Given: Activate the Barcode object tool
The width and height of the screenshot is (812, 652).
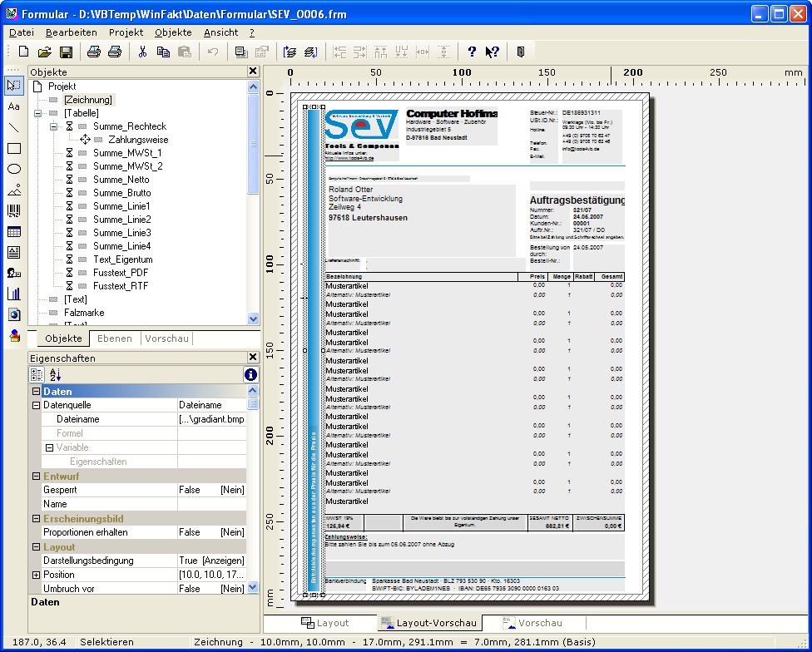Looking at the screenshot, I should (x=13, y=210).
